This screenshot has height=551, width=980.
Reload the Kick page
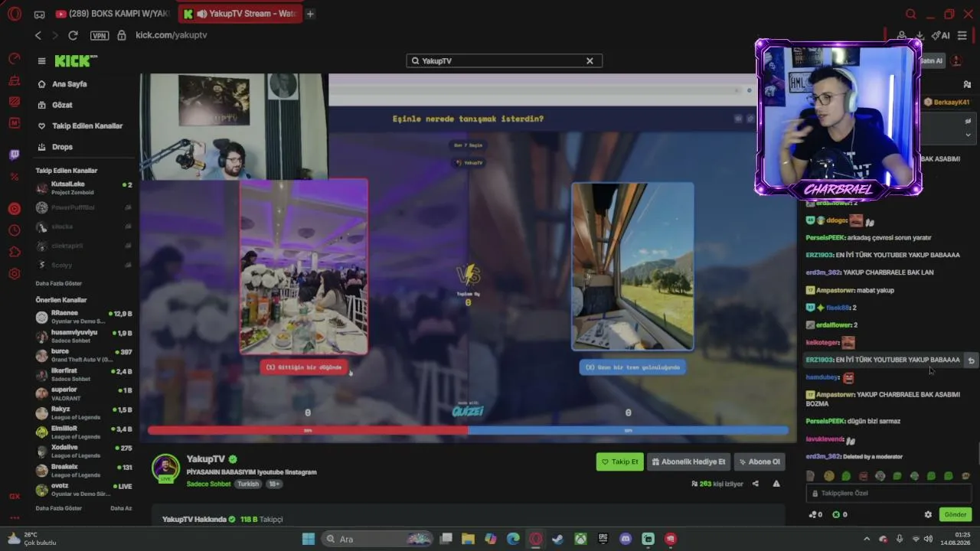pos(73,35)
